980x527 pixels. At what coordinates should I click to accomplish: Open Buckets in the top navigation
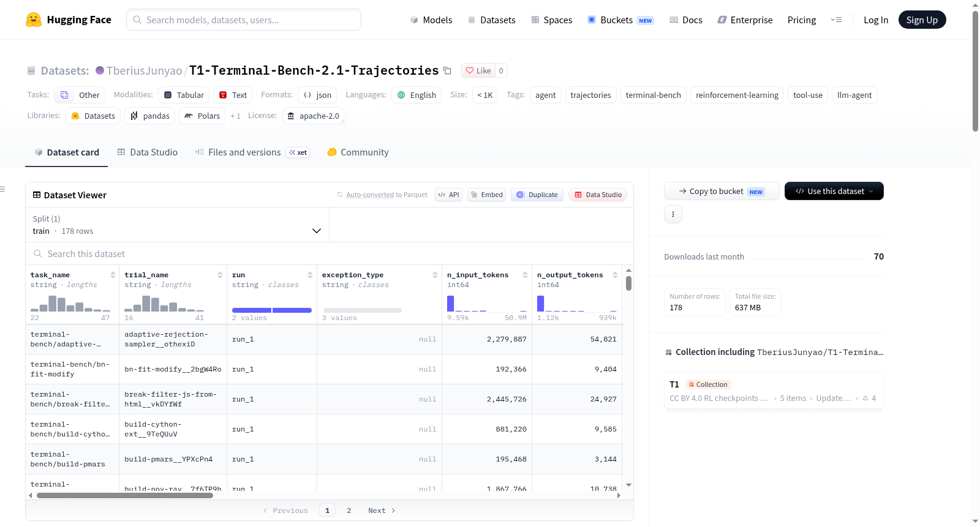point(620,20)
